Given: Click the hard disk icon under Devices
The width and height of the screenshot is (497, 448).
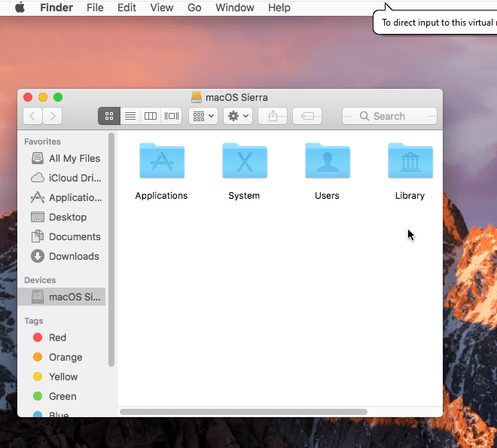Looking at the screenshot, I should coord(38,297).
